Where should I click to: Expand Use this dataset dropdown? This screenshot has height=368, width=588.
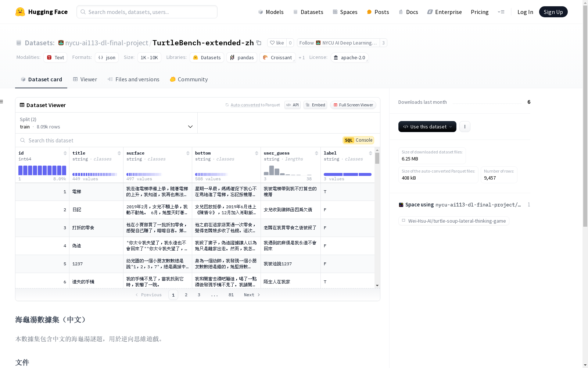(x=427, y=127)
